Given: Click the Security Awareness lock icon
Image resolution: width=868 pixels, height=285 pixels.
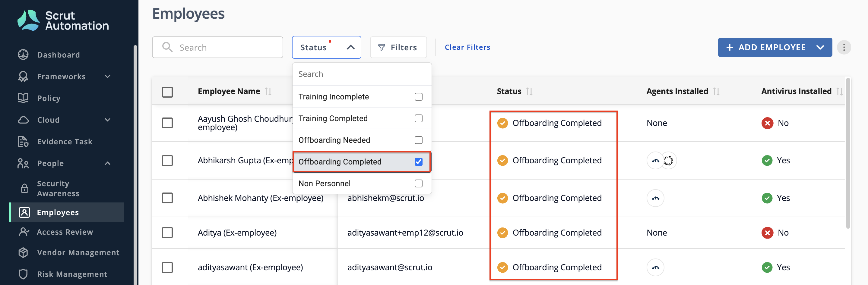Looking at the screenshot, I should (25, 188).
